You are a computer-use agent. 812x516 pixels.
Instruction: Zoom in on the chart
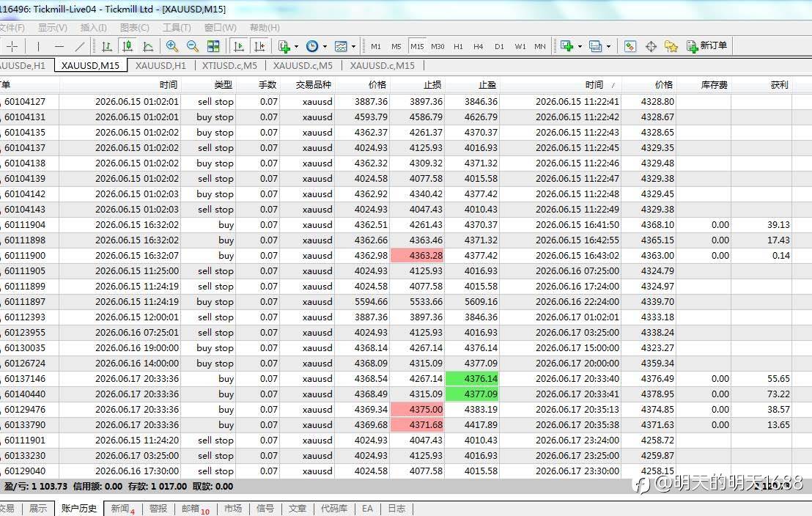(x=172, y=46)
